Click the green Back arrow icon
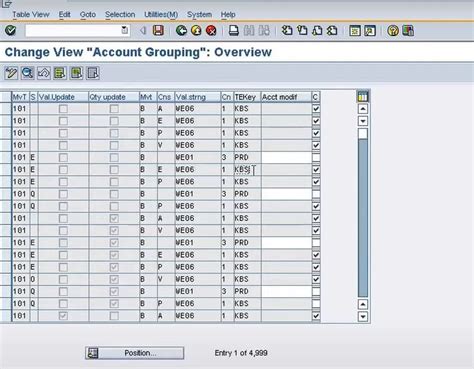This screenshot has height=369, width=474. [181, 31]
